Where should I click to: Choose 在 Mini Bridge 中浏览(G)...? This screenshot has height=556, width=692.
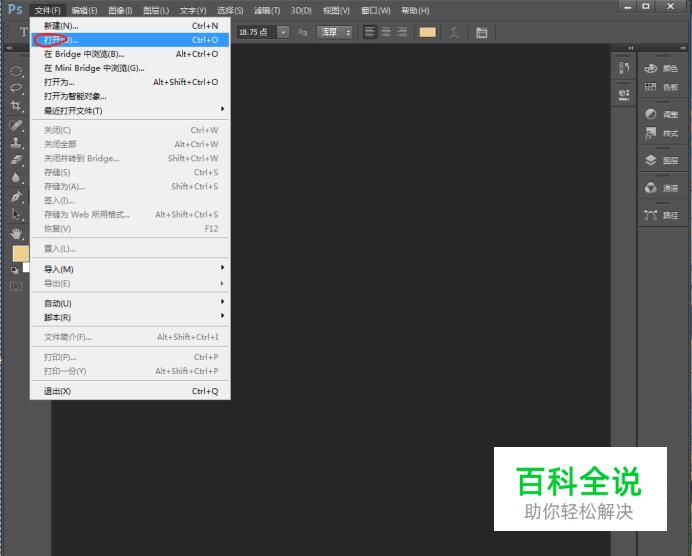[x=130, y=68]
